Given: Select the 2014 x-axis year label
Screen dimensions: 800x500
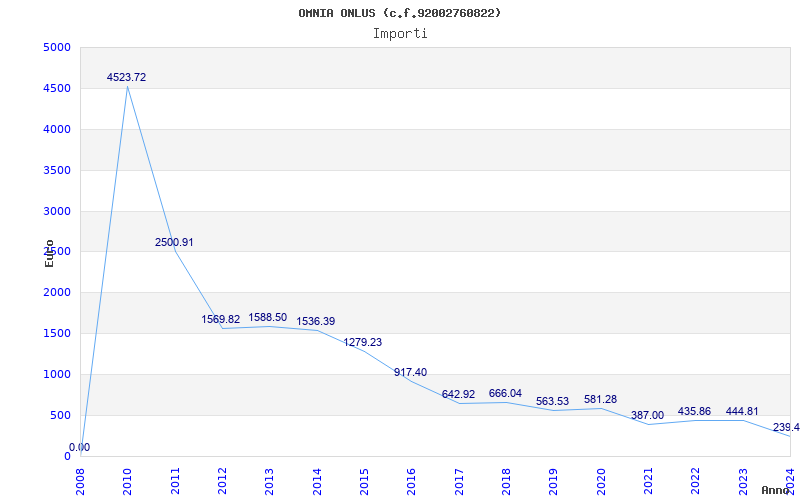Looking at the screenshot, I should [x=317, y=482].
